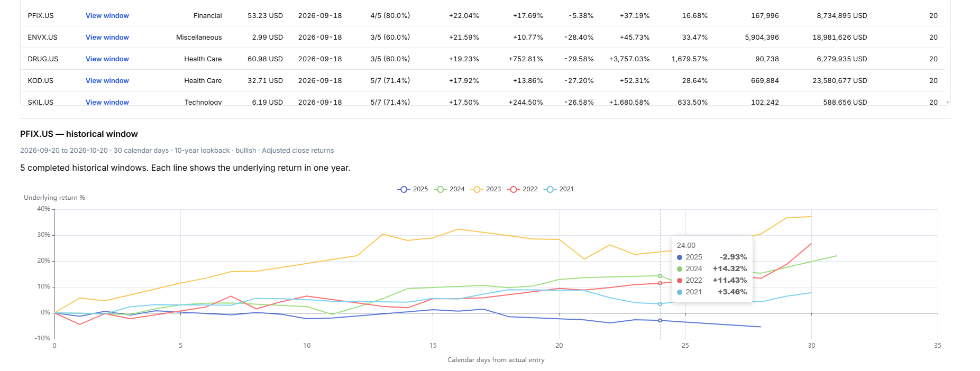This screenshot has width=980, height=371.
Task: Click the table scrollbar down arrow
Action: pyautogui.click(x=947, y=103)
